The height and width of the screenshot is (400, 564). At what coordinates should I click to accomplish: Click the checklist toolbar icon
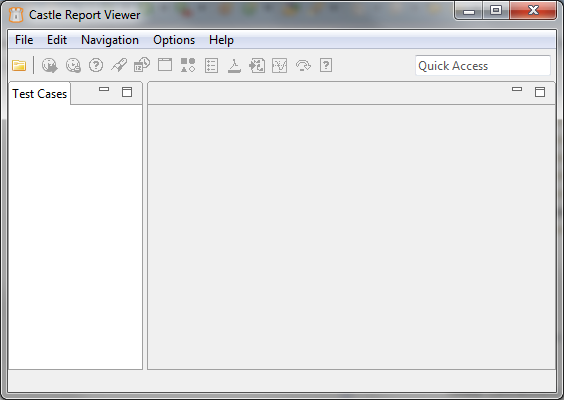point(212,65)
